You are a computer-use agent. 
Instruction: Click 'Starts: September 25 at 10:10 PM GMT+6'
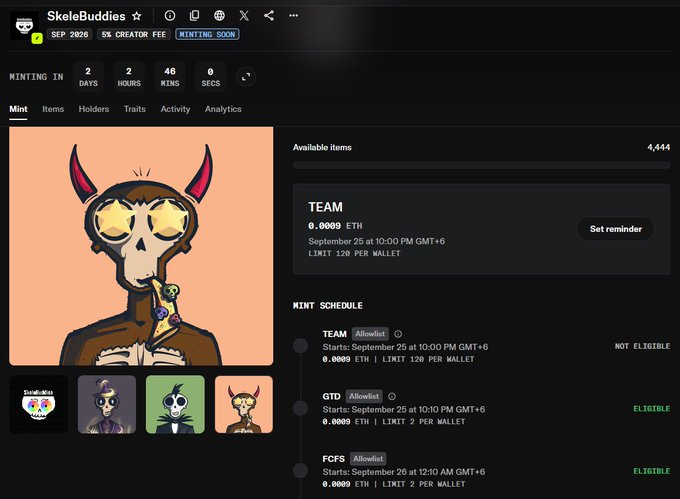404,409
